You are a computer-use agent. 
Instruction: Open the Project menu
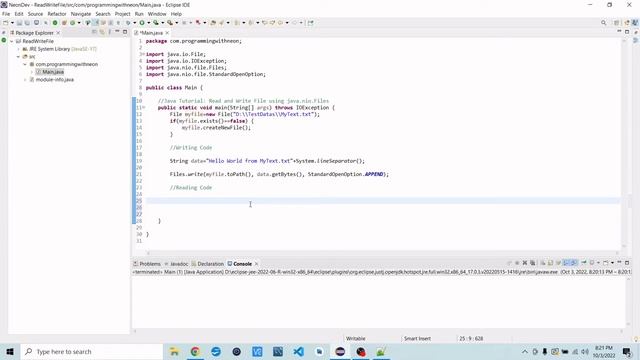coord(122,14)
